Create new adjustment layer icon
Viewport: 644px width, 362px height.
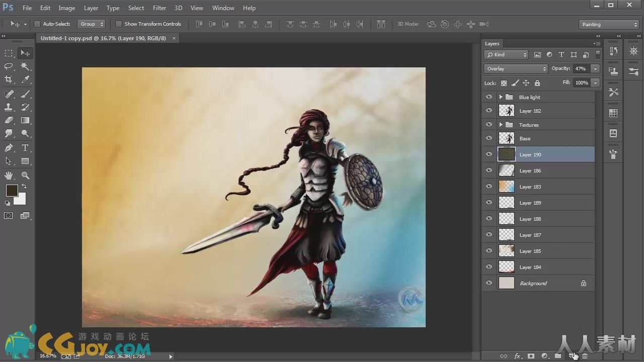click(x=544, y=356)
